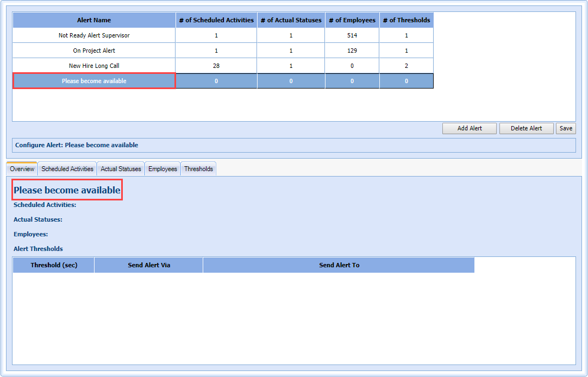This screenshot has width=588, height=377.
Task: Save the alert configuration
Action: tap(566, 128)
